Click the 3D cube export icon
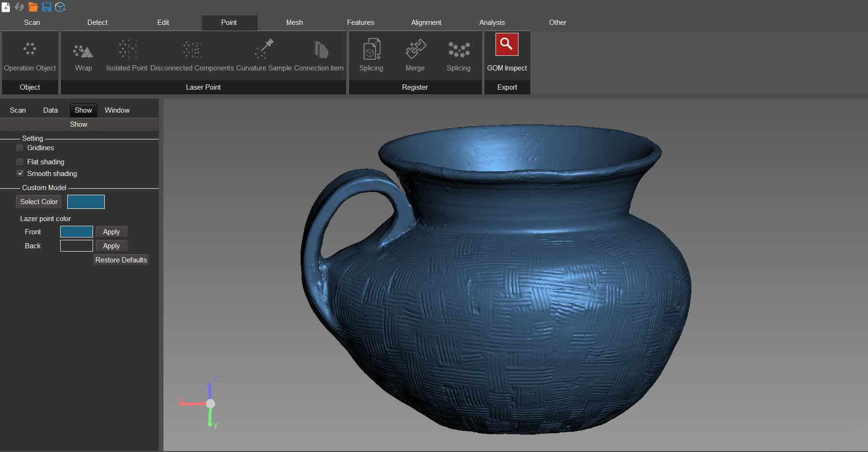The width and height of the screenshot is (868, 452). 60,7
